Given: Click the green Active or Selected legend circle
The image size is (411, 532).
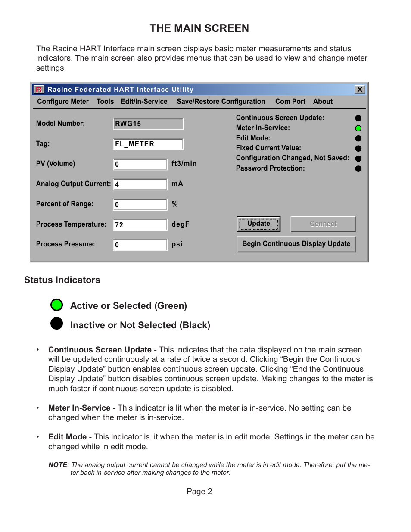Looking at the screenshot, I should point(56,305).
